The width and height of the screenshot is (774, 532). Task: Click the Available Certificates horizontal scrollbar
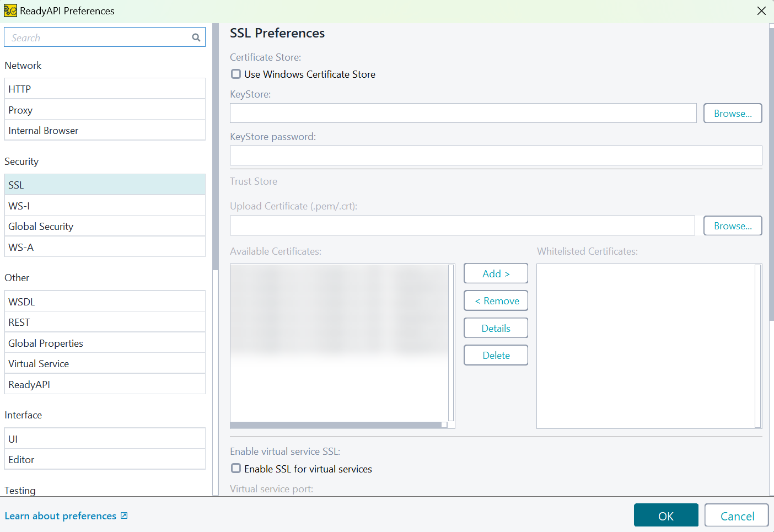336,425
